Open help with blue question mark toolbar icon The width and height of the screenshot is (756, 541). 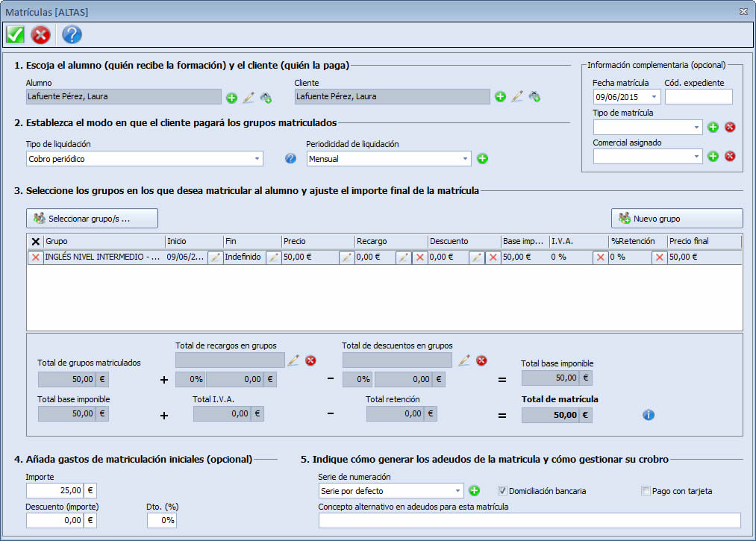point(72,35)
